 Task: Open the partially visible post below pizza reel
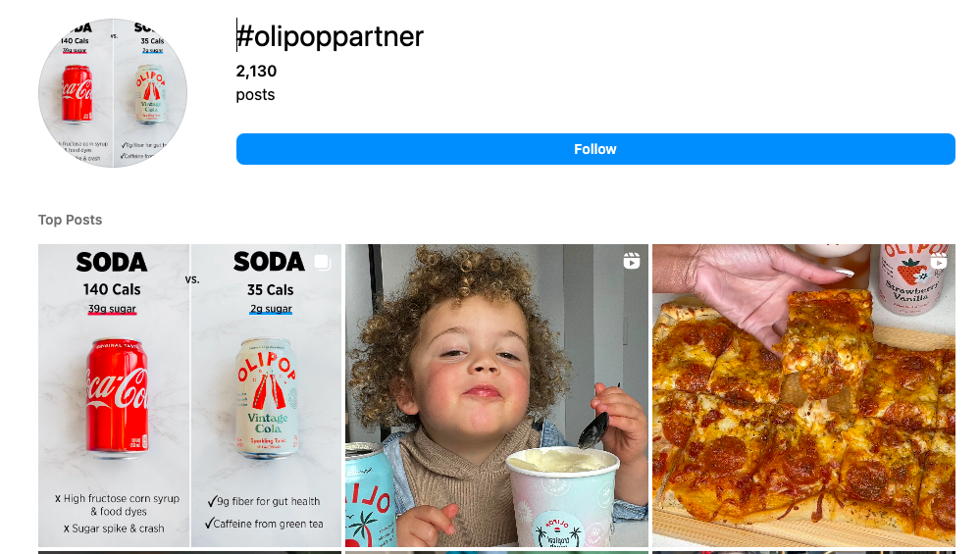[x=803, y=552]
